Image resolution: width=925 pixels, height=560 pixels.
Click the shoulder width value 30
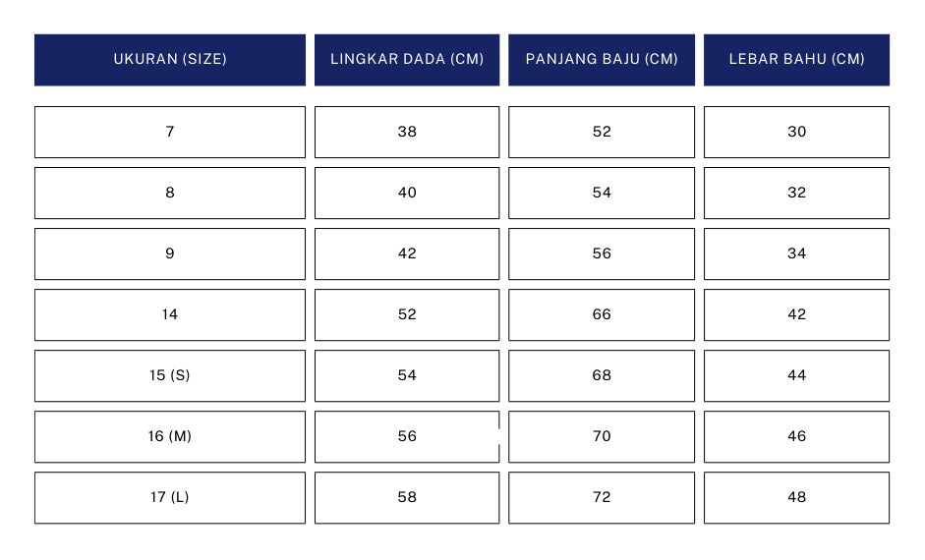(x=796, y=132)
